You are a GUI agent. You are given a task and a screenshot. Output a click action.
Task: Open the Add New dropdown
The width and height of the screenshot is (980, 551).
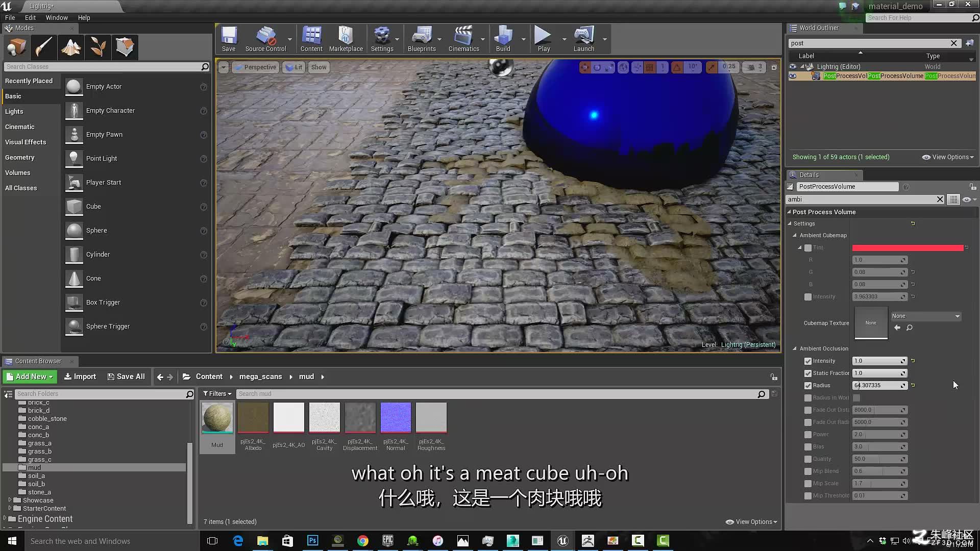(x=30, y=377)
